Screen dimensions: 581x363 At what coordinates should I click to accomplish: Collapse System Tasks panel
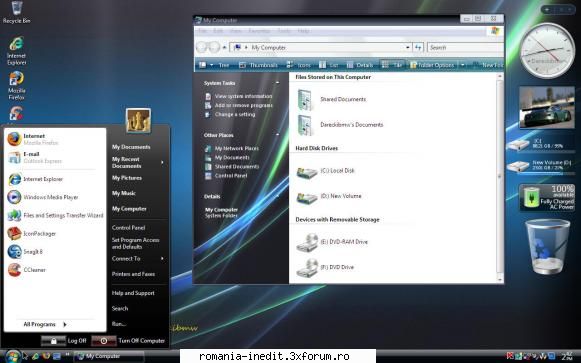pyautogui.click(x=278, y=83)
